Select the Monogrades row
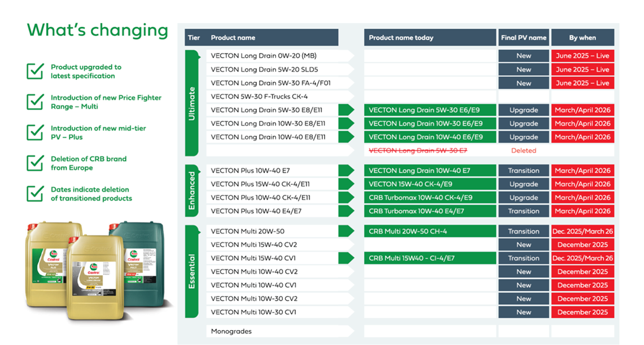The width and height of the screenshot is (644, 345). click(x=280, y=332)
